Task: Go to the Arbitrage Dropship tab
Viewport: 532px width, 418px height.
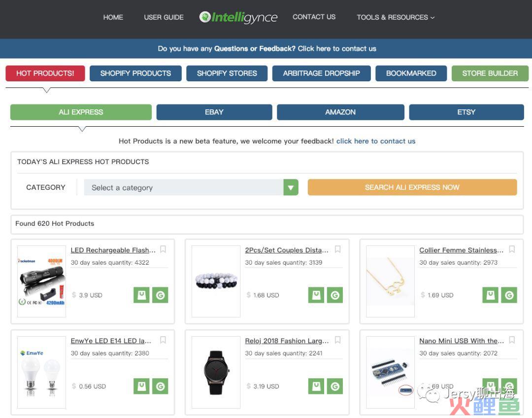Action: pyautogui.click(x=322, y=73)
